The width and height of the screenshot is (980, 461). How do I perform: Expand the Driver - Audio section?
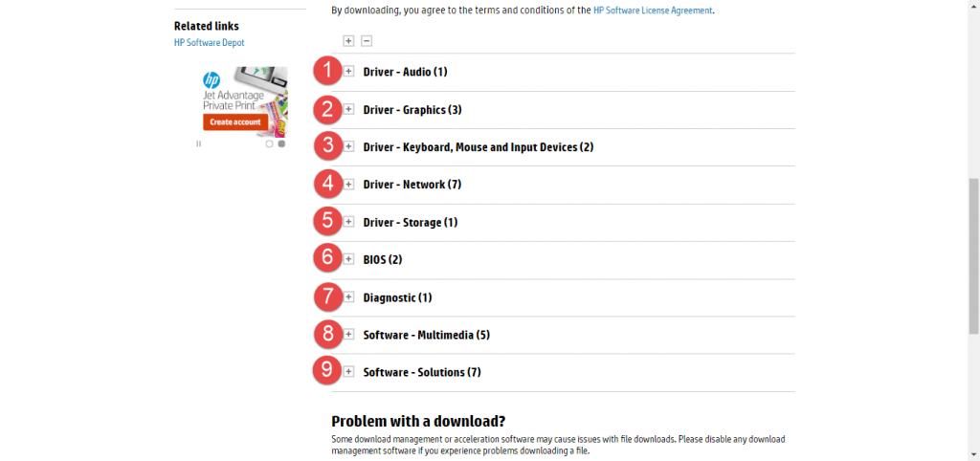coord(349,71)
